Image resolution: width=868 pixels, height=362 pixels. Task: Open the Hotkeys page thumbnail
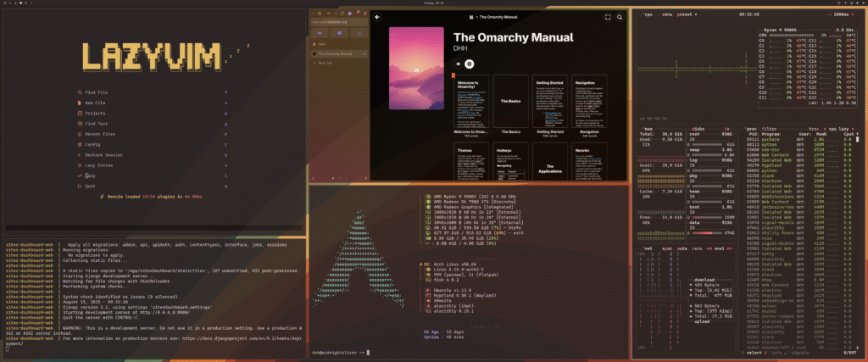[511, 160]
